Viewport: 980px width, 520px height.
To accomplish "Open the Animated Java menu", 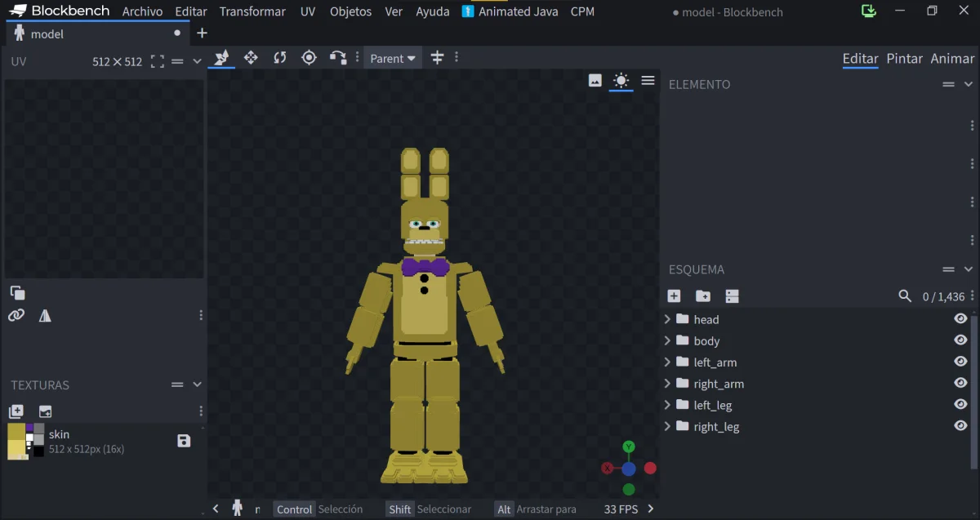I will click(x=510, y=11).
